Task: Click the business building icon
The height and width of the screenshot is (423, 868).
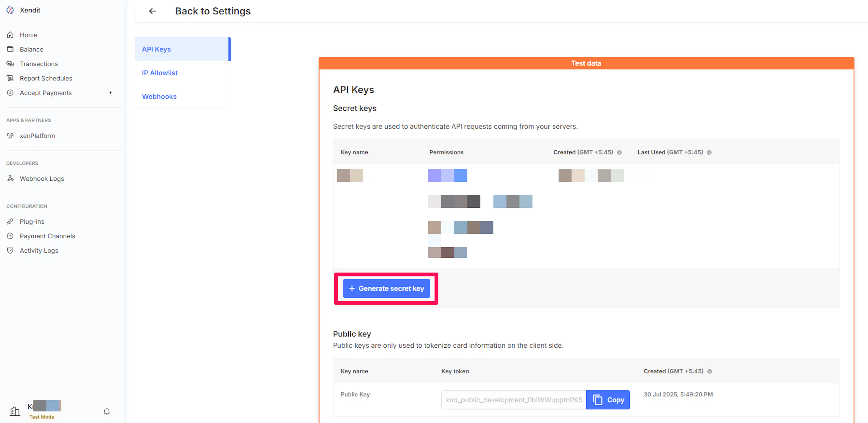Action: [15, 411]
